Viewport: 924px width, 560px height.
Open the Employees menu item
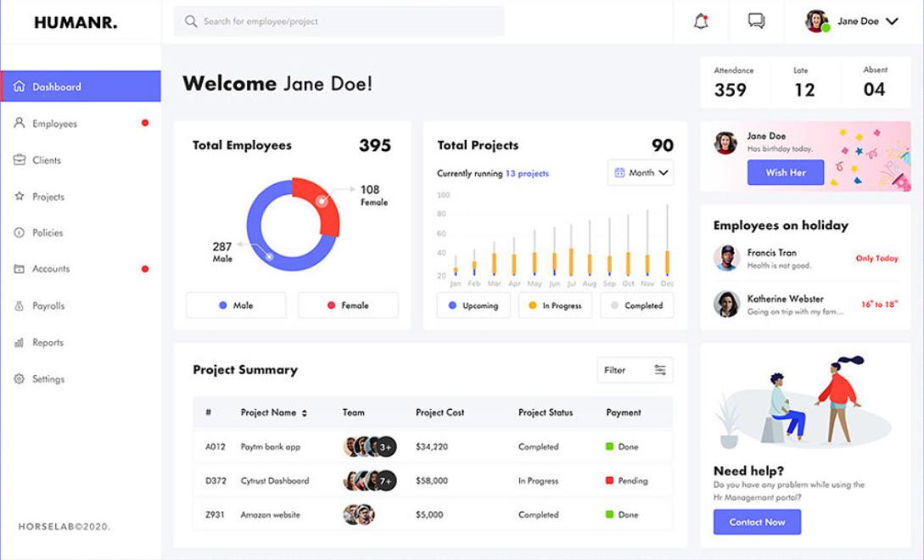coord(54,124)
